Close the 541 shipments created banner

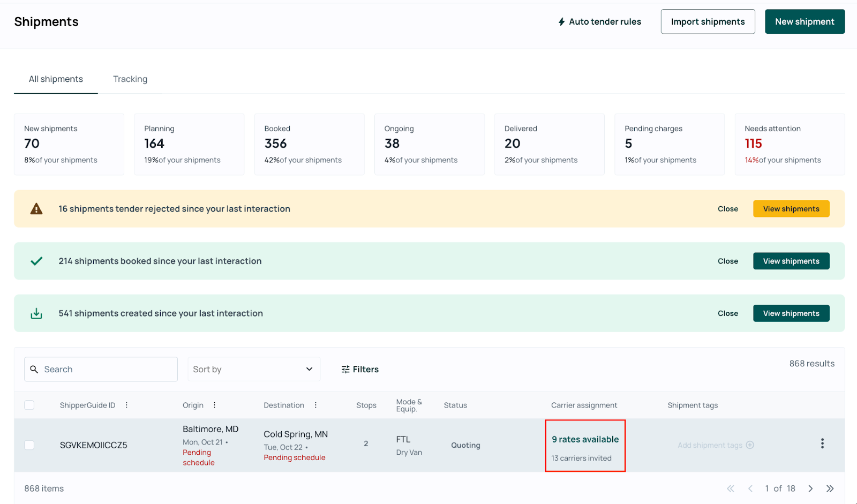[728, 313]
